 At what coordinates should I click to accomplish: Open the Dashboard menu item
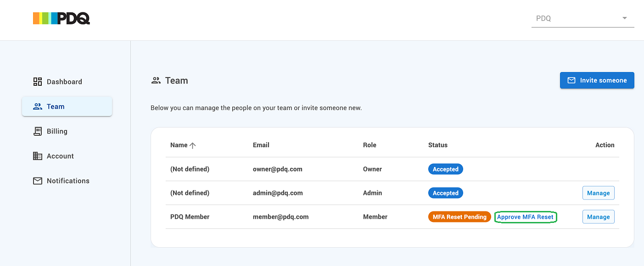pyautogui.click(x=64, y=82)
